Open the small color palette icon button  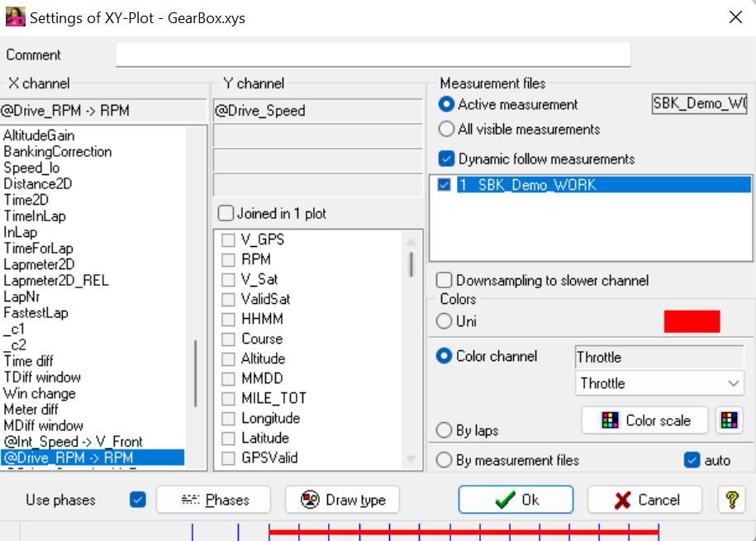tap(728, 420)
